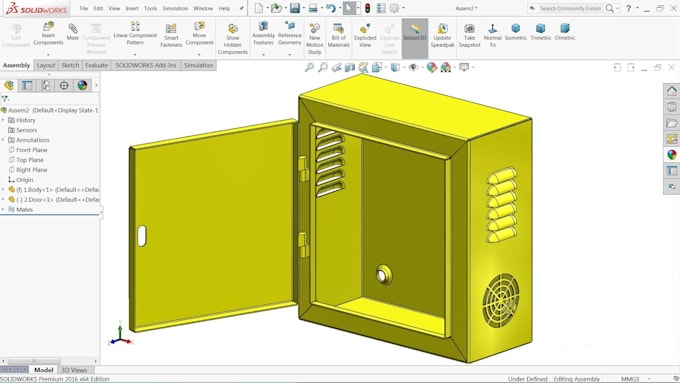680x383 pixels.
Task: Switch to the Layout tab
Action: [x=46, y=65]
